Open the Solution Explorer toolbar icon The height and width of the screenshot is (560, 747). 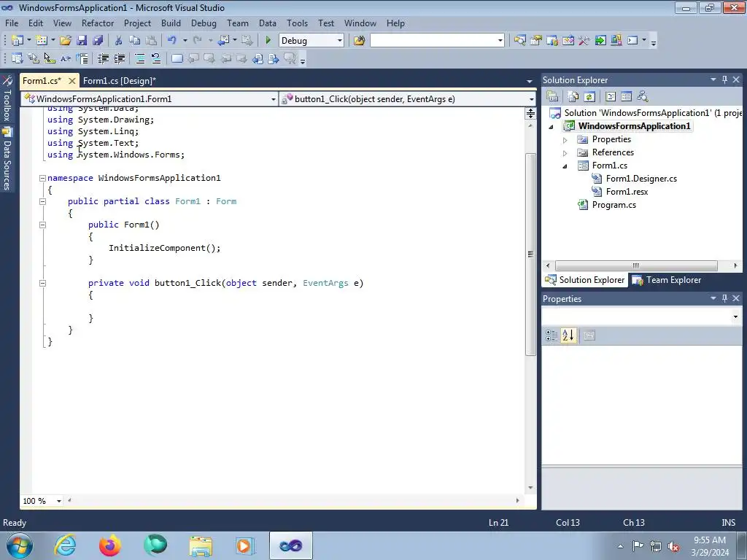pyautogui.click(x=519, y=41)
